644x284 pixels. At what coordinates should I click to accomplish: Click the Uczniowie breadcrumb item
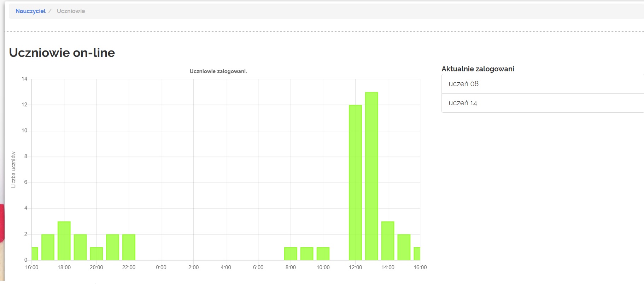click(x=71, y=11)
